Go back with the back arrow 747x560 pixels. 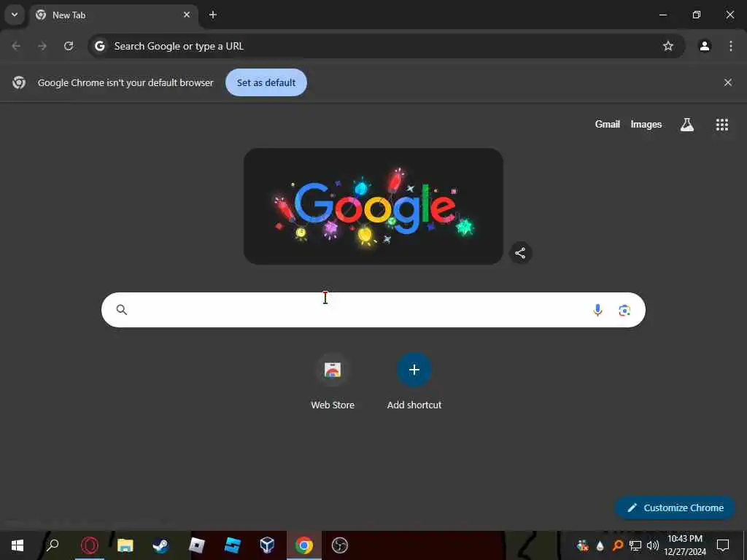(16, 46)
